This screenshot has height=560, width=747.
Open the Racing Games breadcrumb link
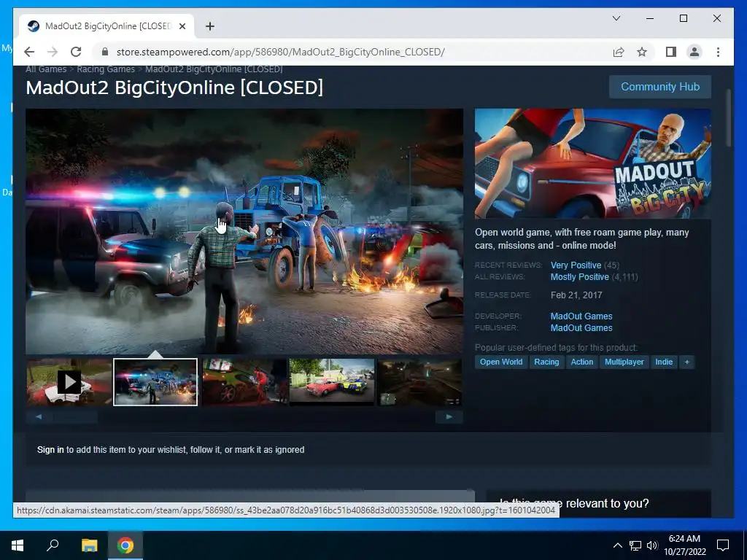pyautogui.click(x=106, y=69)
